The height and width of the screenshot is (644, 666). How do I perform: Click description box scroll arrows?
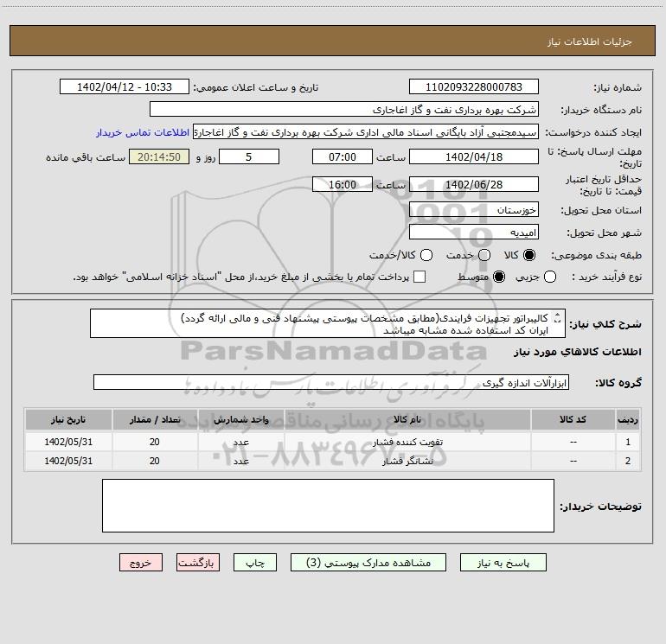[x=557, y=317]
